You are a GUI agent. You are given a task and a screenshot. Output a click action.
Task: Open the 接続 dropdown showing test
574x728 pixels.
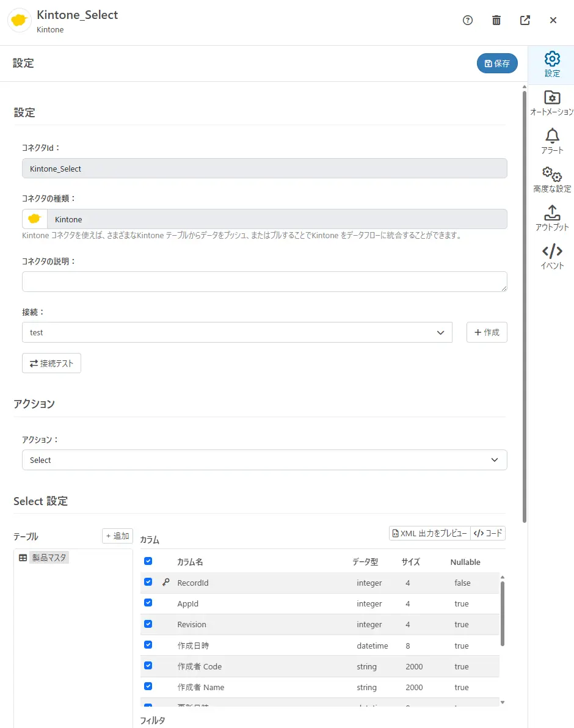[237, 332]
